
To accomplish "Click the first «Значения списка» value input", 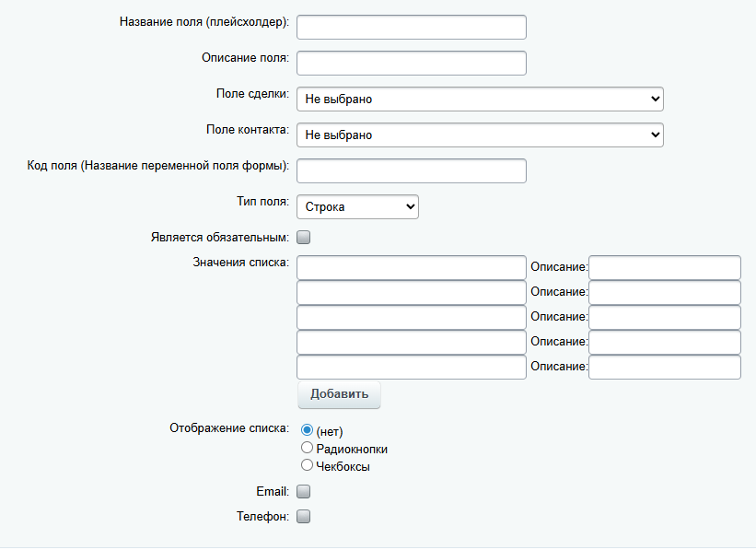I will coord(411,267).
